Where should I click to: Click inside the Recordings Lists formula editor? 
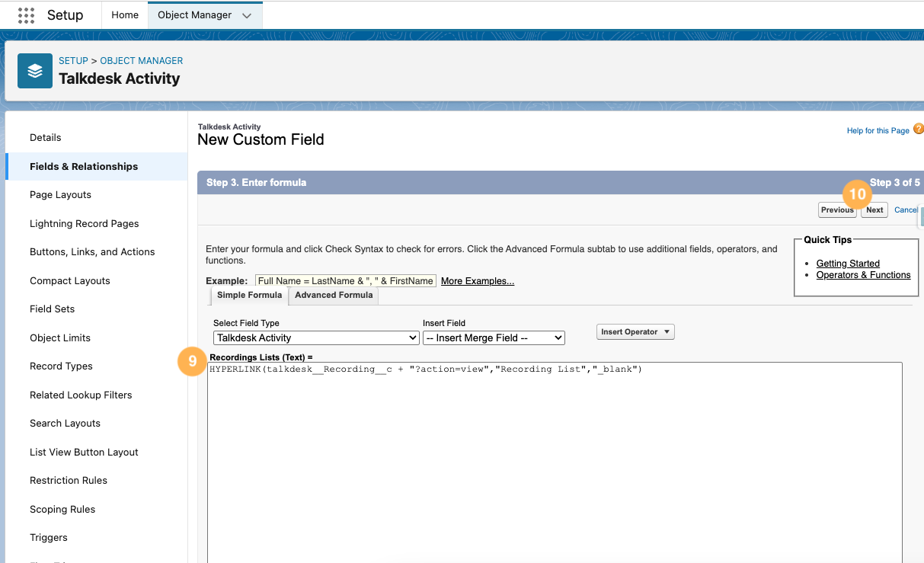555,462
